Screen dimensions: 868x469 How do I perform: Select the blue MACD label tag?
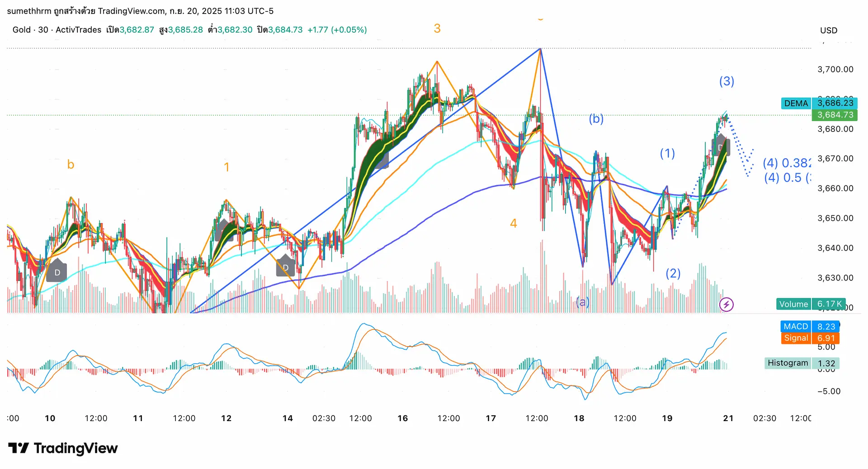coord(796,326)
